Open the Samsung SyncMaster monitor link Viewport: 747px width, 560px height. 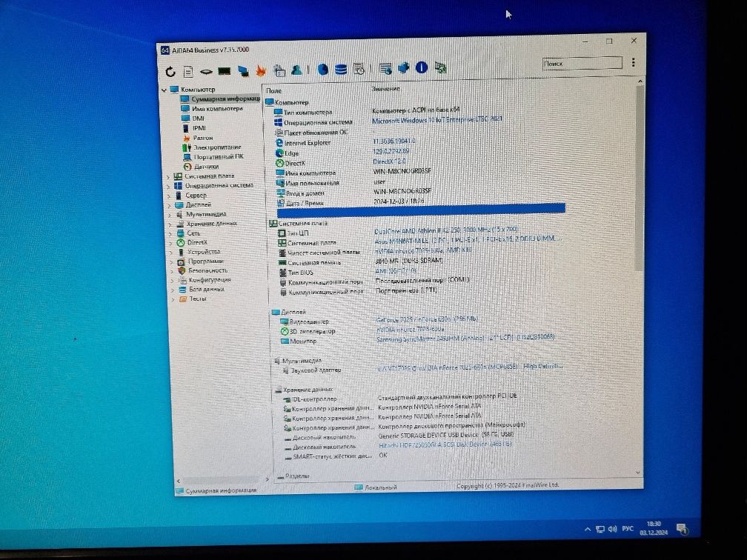pyautogui.click(x=465, y=339)
